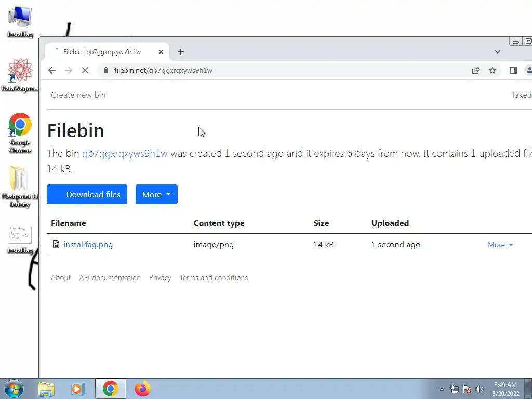Viewport: 532px width, 399px height.
Task: Open the Windows Start menu
Action: (x=14, y=389)
